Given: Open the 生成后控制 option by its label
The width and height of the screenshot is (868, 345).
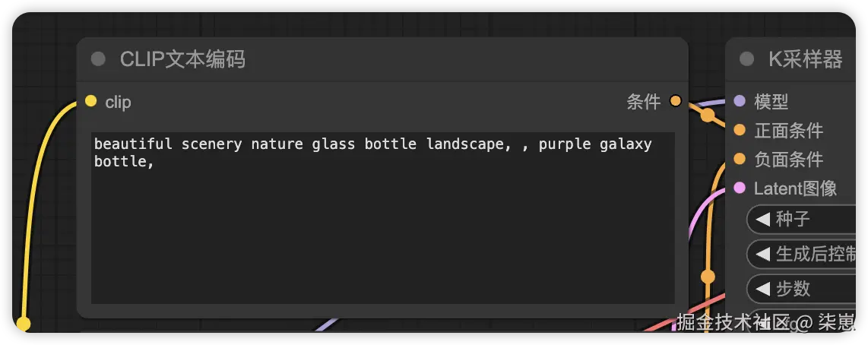Looking at the screenshot, I should 813,254.
